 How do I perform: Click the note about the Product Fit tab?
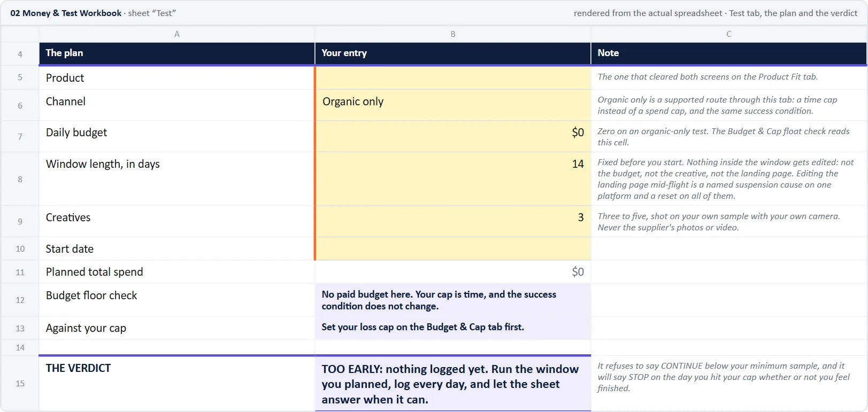708,77
